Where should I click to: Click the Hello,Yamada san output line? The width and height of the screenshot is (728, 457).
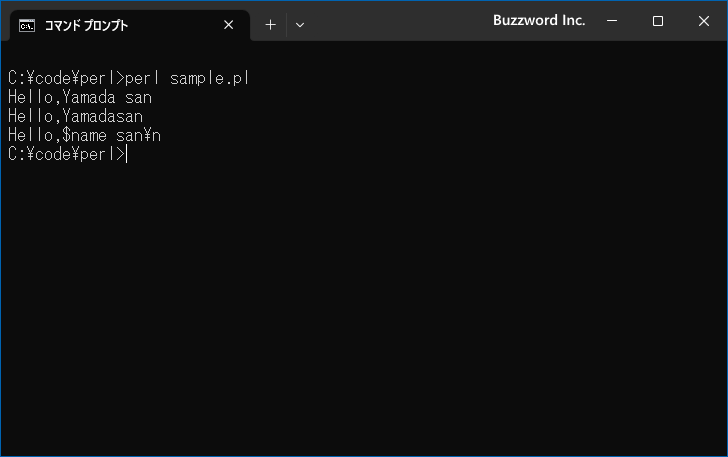point(80,97)
